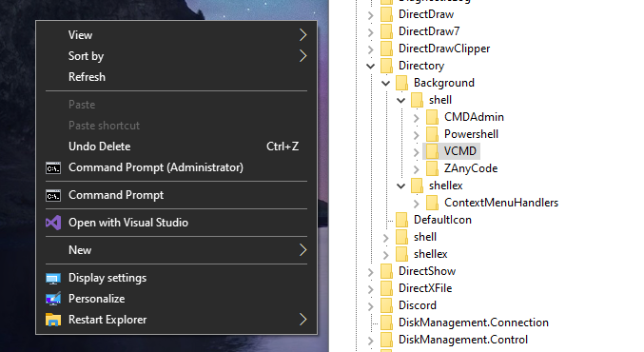
Task: Select the ZAnyCode registry key
Action: [471, 168]
